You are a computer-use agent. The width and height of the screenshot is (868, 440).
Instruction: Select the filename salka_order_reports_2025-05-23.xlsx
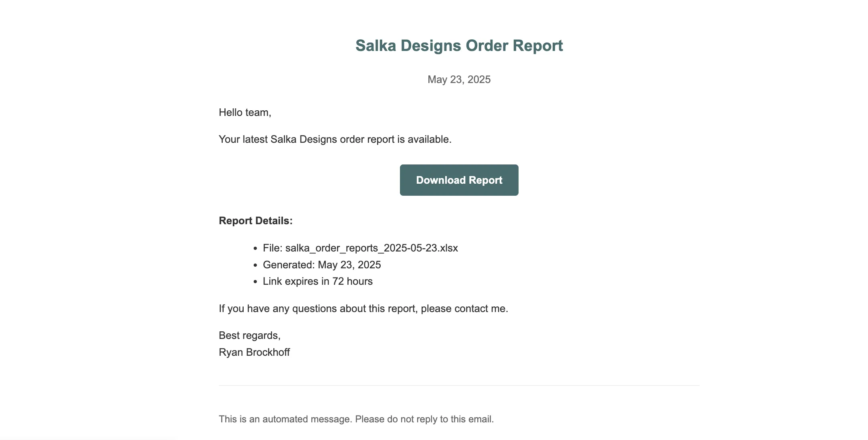(x=371, y=248)
